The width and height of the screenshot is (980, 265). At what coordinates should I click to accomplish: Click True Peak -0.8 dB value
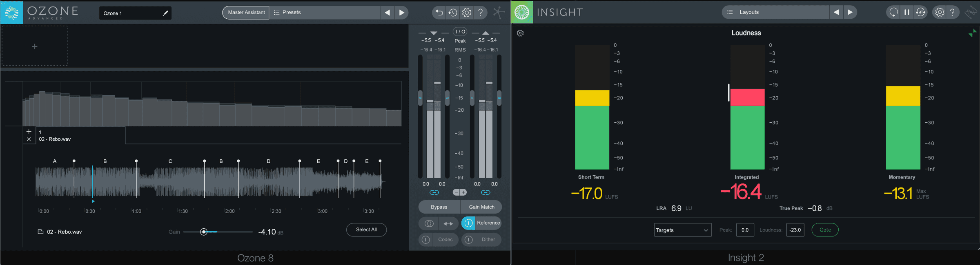(x=815, y=208)
